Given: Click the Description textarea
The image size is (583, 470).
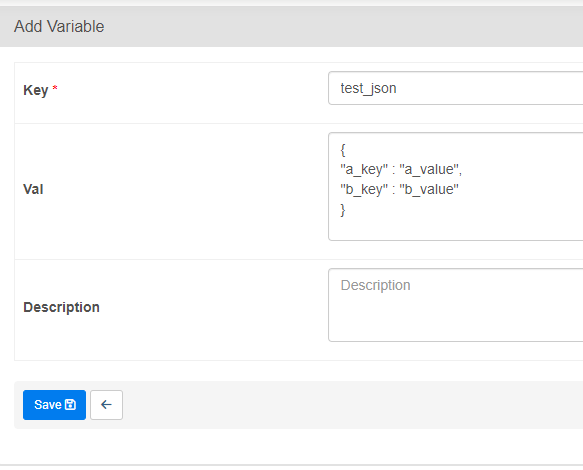Looking at the screenshot, I should pyautogui.click(x=455, y=305).
